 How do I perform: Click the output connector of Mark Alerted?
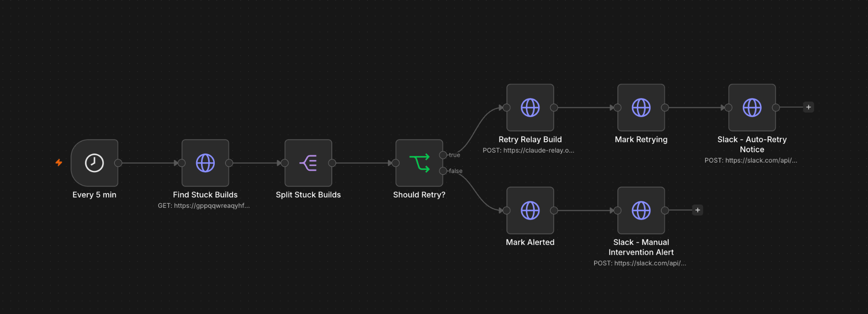pyautogui.click(x=554, y=211)
